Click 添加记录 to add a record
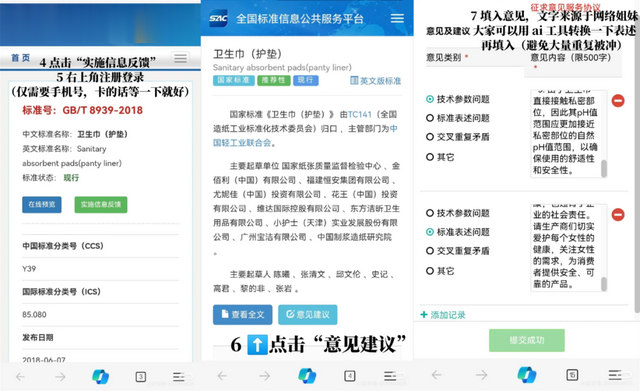This screenshot has height=391, width=640. point(443,315)
